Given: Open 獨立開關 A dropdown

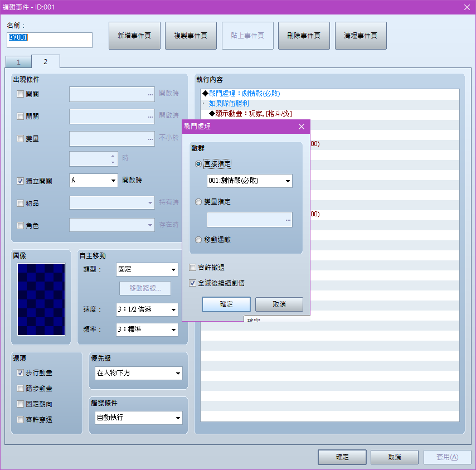Looking at the screenshot, I should click(x=94, y=180).
